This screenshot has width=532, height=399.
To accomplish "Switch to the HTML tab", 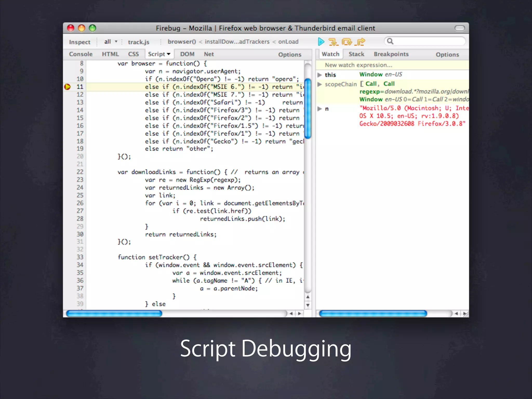I will 110,54.
